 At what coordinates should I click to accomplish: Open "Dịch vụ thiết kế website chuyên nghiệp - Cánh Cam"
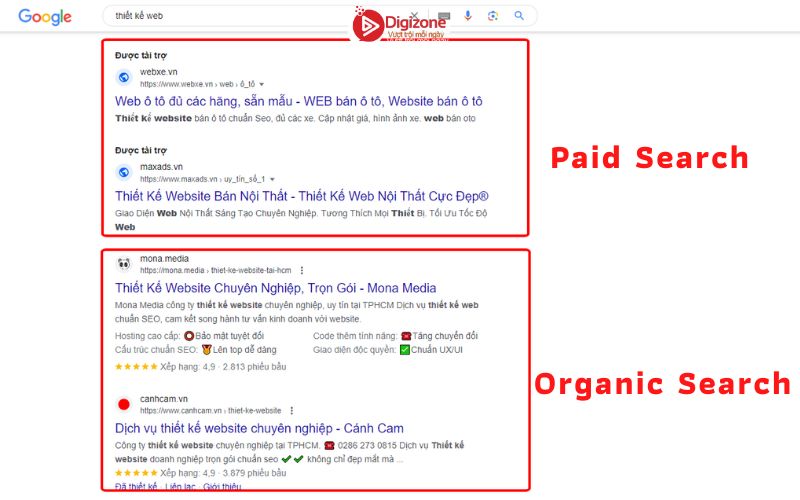[x=259, y=428]
